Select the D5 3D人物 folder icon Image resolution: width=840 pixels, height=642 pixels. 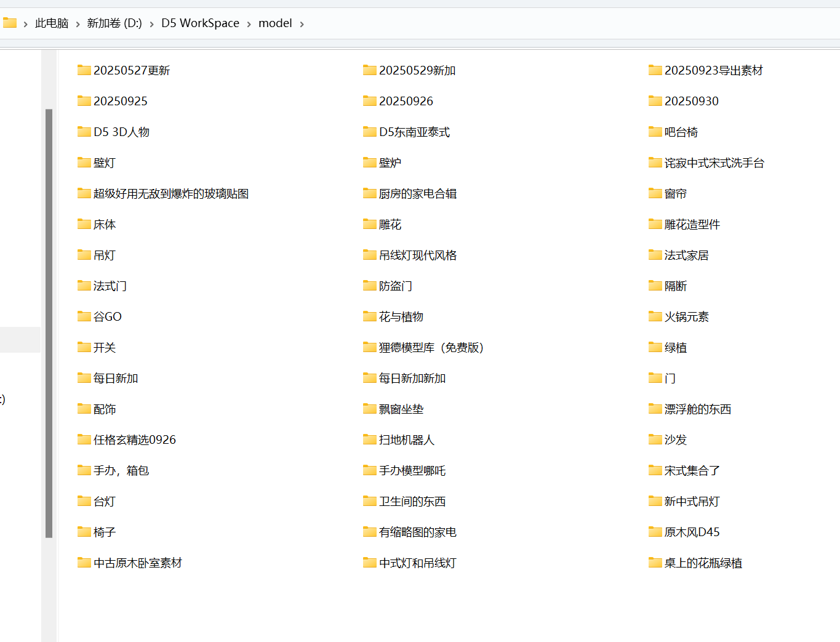click(x=84, y=132)
